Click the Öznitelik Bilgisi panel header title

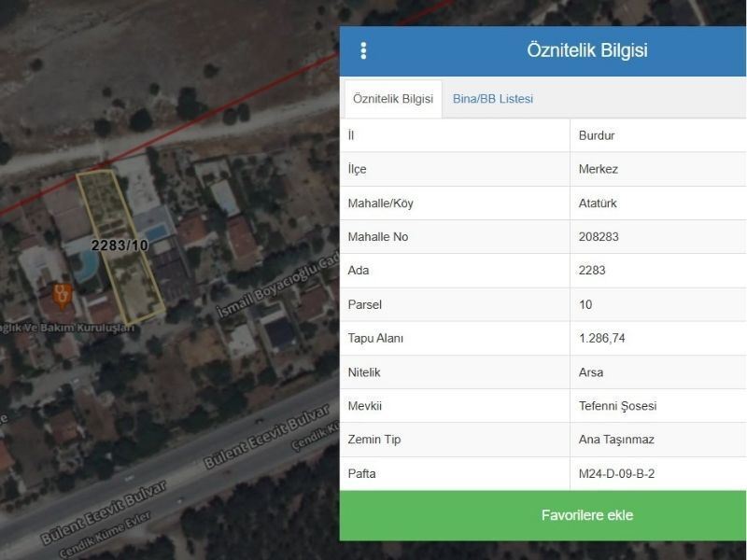[586, 50]
